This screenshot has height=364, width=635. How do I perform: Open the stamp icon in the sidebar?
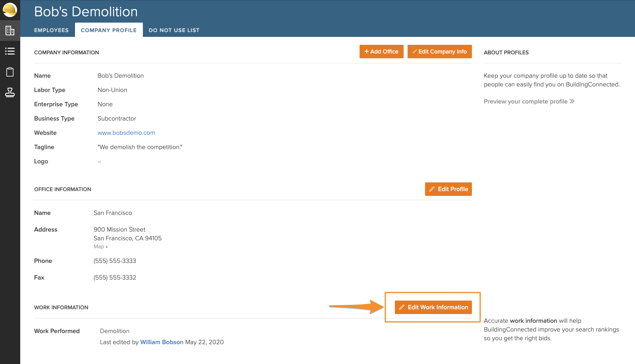[10, 92]
